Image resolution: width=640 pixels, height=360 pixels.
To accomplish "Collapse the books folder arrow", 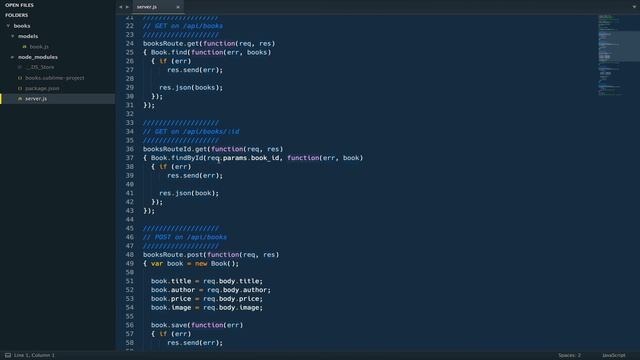I will point(8,26).
